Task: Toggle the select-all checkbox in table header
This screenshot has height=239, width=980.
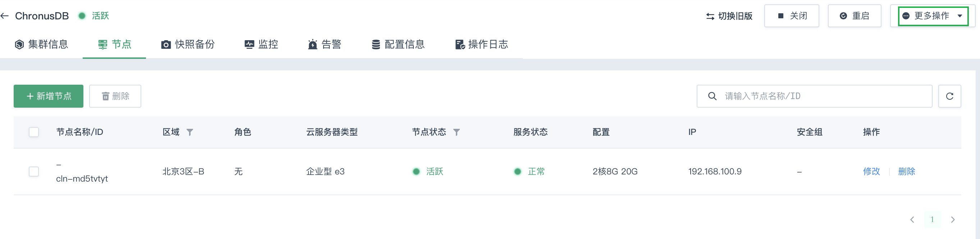Action: click(x=34, y=132)
